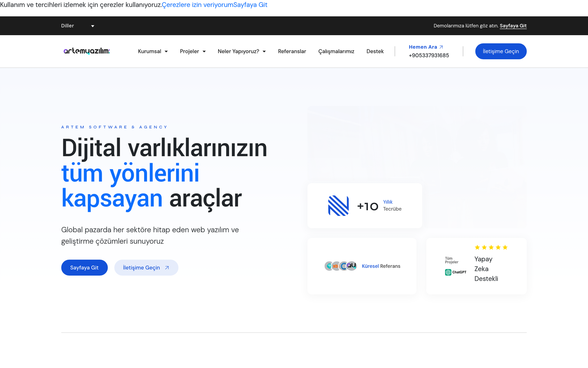588x368 pixels.
Task: Click the Sayfaya Git link in cookie notice
Action: pyautogui.click(x=250, y=5)
